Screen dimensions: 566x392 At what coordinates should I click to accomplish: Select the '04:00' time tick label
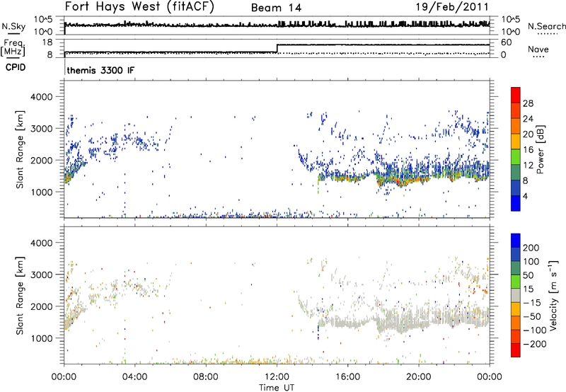pyautogui.click(x=135, y=377)
